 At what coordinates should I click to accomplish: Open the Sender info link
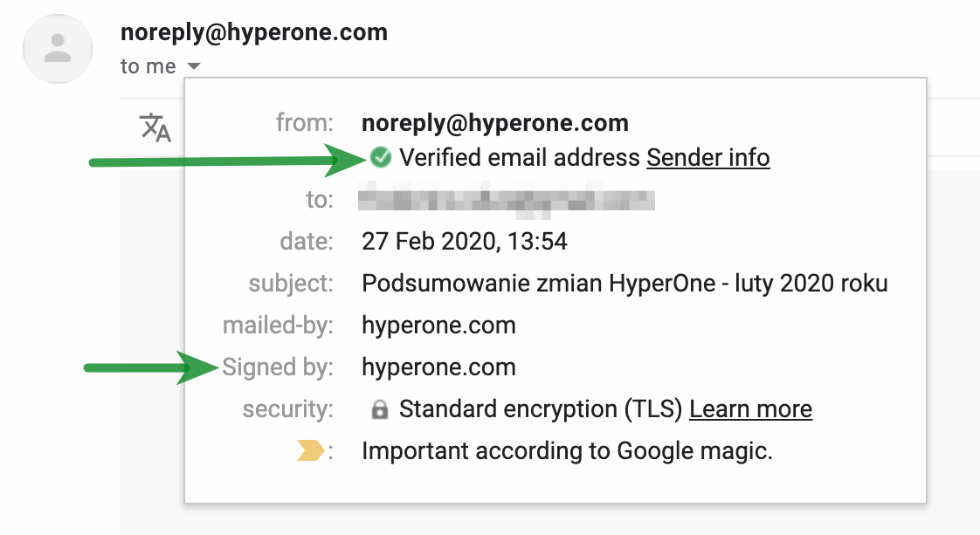(707, 158)
